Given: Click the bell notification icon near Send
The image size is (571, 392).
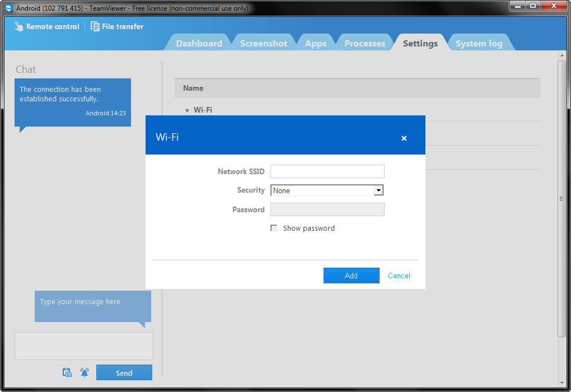Looking at the screenshot, I should (84, 372).
